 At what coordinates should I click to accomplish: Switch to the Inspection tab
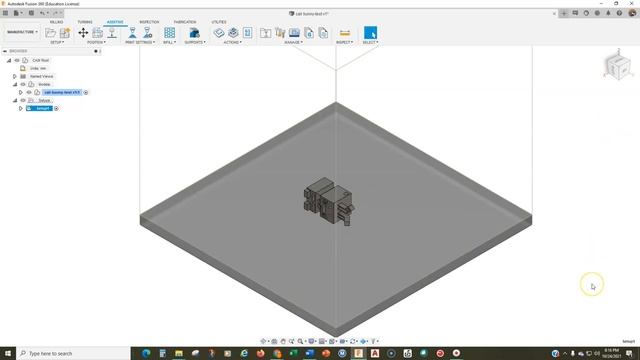[x=149, y=22]
